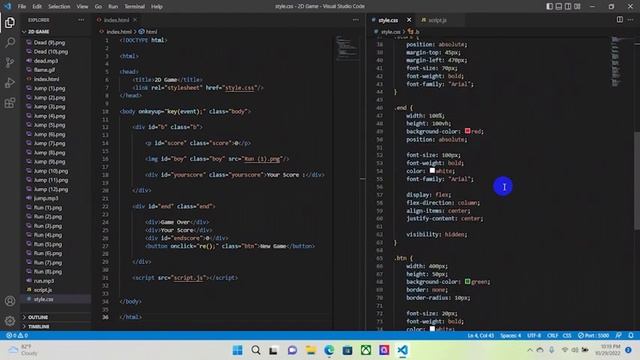Open Jump (12).png in the file explorer
This screenshot has width=640, height=360.
tap(51, 189)
